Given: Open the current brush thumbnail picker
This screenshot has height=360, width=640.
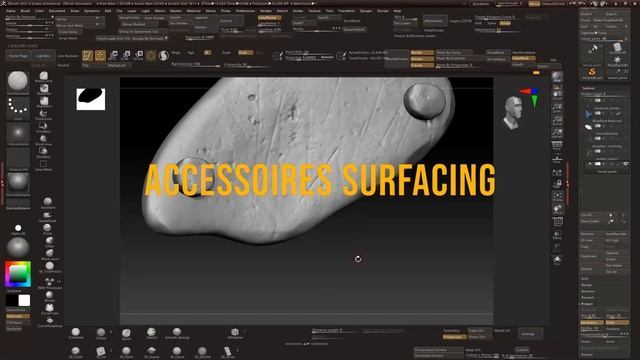Looking at the screenshot, I should point(18,82).
